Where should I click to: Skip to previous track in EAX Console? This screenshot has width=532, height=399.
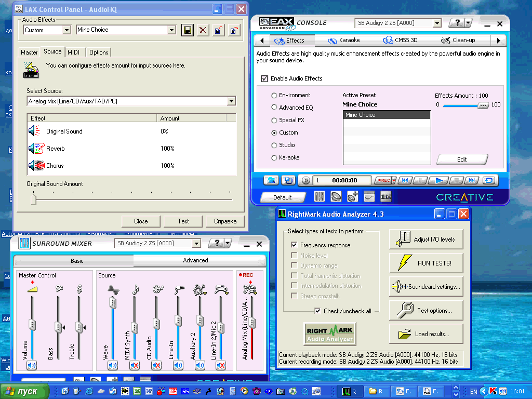405,180
